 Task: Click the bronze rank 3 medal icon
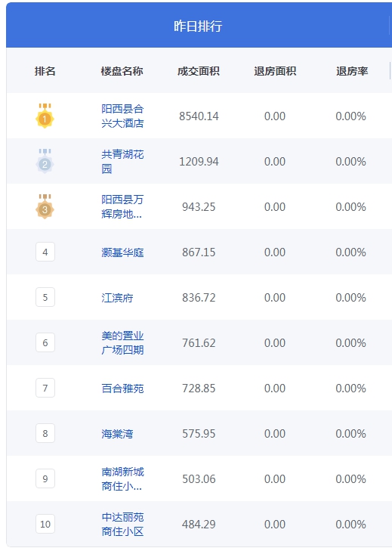(x=45, y=206)
